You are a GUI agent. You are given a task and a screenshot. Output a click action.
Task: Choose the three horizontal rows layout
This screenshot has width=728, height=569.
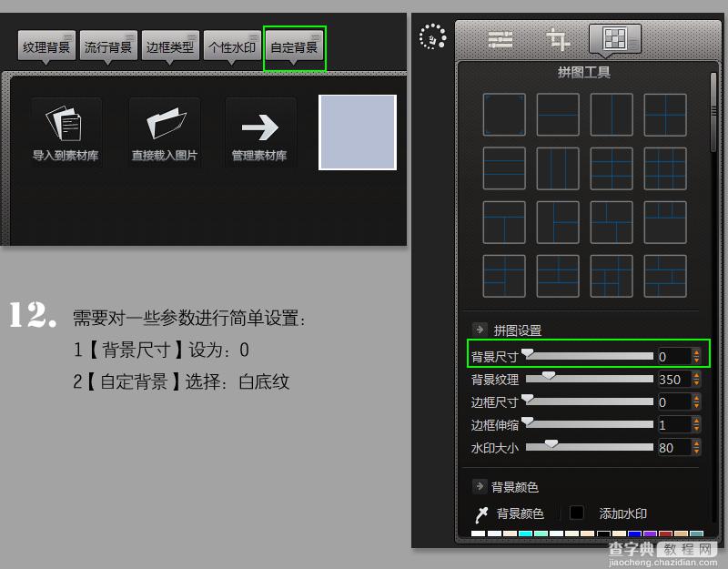(x=504, y=168)
